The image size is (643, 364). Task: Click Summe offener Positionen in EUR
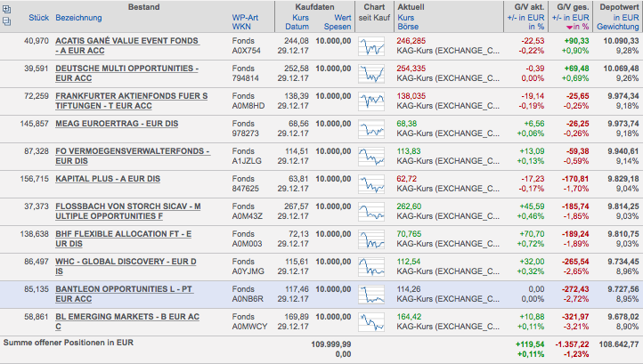pos(69,343)
